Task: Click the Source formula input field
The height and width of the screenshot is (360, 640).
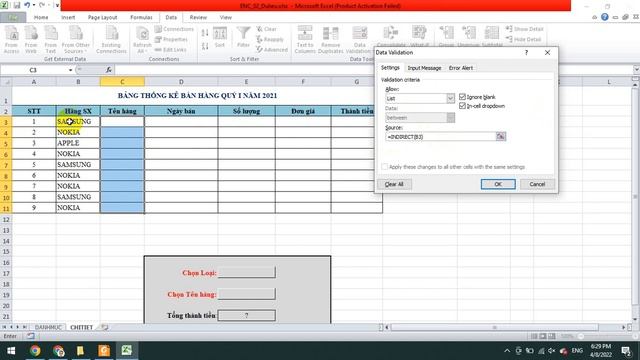Action: click(440, 137)
